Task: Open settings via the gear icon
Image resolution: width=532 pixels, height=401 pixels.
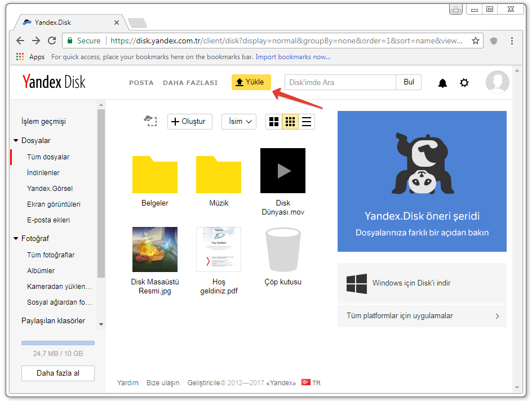Action: click(464, 83)
